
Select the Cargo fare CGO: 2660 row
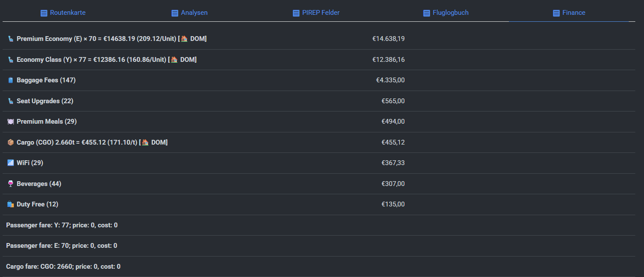[63, 267]
